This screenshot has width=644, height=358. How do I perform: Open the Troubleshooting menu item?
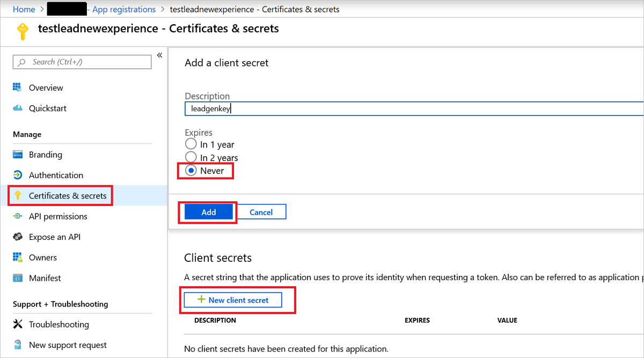point(58,324)
